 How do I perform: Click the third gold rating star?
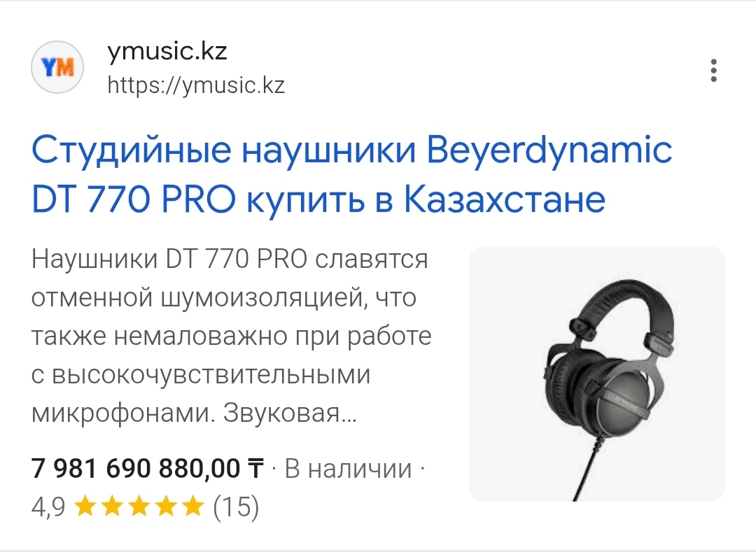(x=139, y=507)
